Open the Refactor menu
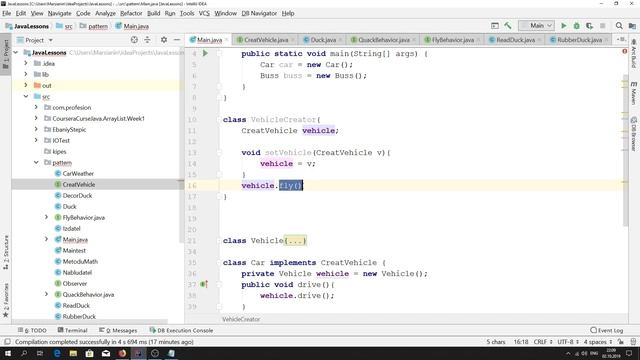640x360 pixels. coord(131,13)
